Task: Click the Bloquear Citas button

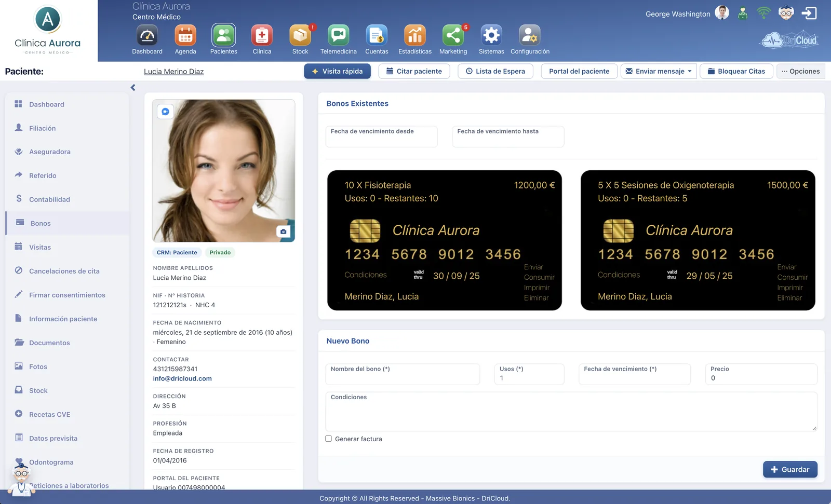Action: 736,71
